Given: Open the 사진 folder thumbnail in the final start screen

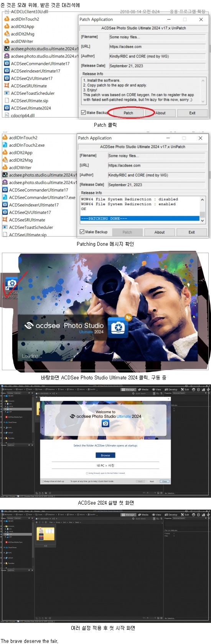Looking at the screenshot, I should [x=46, y=534].
